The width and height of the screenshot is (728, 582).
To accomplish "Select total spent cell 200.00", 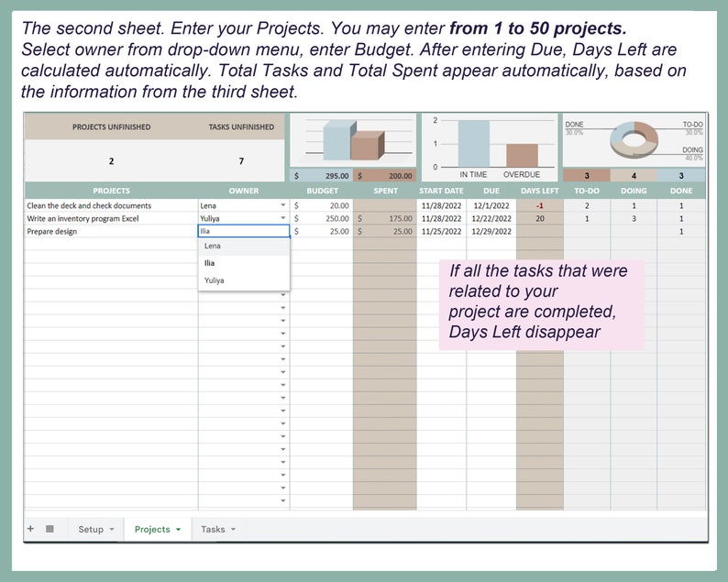I will (x=385, y=175).
